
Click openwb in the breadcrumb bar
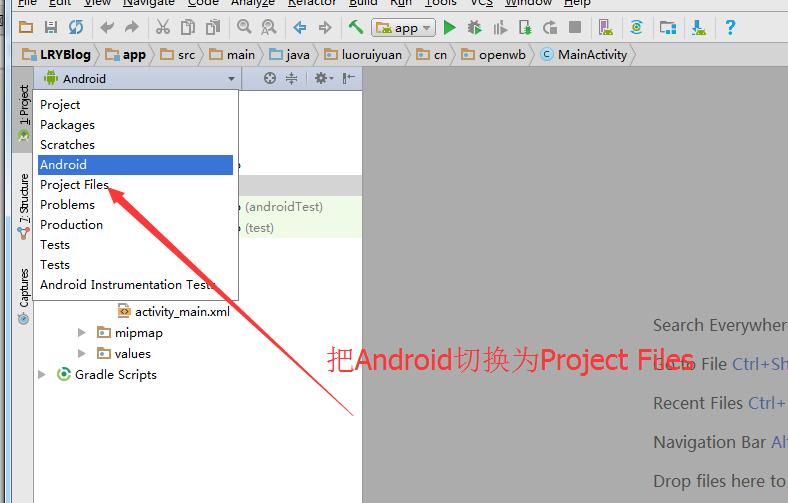(x=494, y=55)
